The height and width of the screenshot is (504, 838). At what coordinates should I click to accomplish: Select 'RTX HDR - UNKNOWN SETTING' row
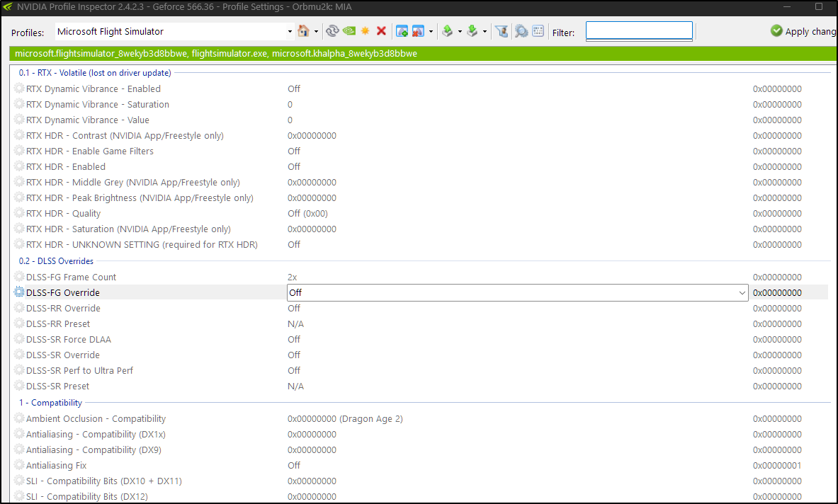point(419,244)
